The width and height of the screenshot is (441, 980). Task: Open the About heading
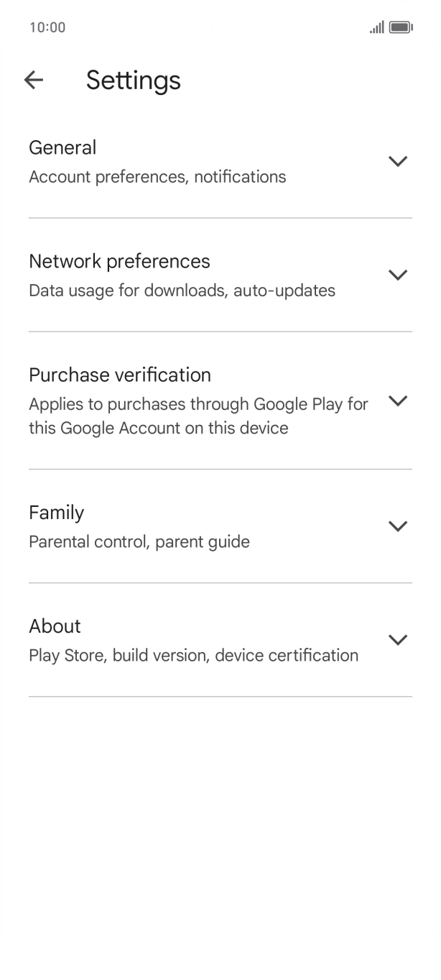(55, 626)
